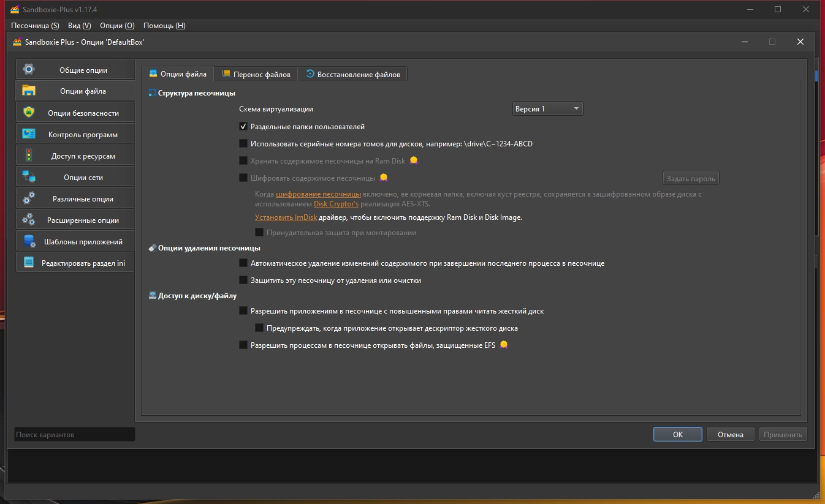Click the Задать пароль button

(x=691, y=178)
